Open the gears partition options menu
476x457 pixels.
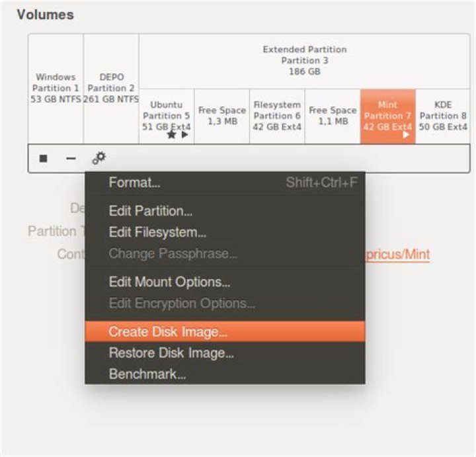pyautogui.click(x=99, y=158)
